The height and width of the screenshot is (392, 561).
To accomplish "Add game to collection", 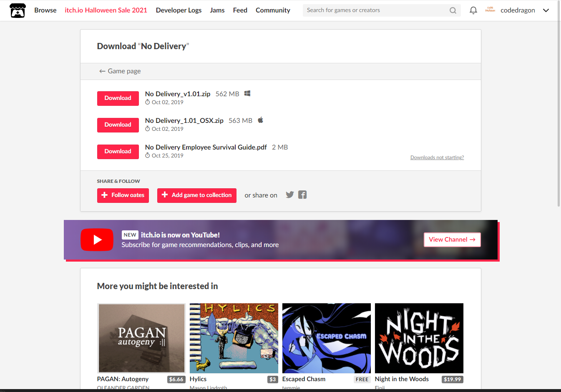I will 197,195.
